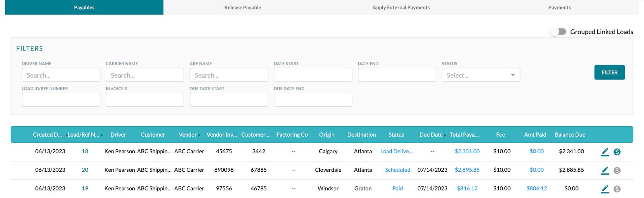Viewport: 644px width, 198px height.
Task: Open payment dollar icon for load 18
Action: (x=617, y=152)
